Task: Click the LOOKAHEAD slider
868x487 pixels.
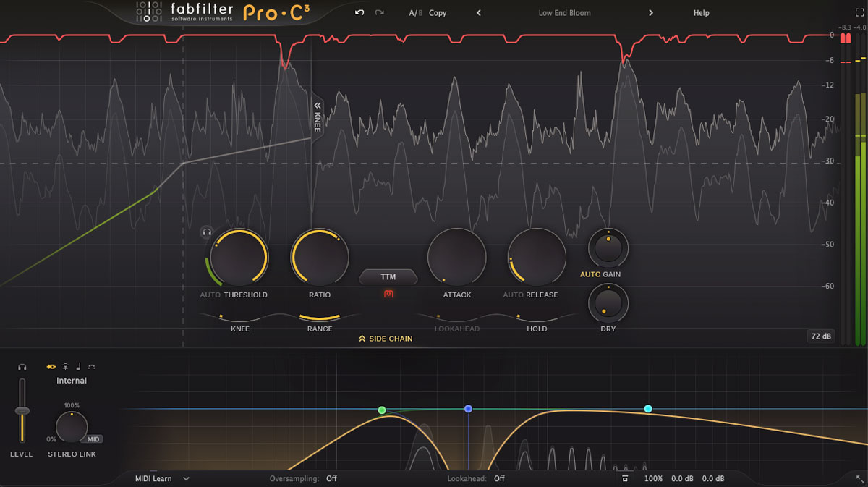Action: pos(457,318)
